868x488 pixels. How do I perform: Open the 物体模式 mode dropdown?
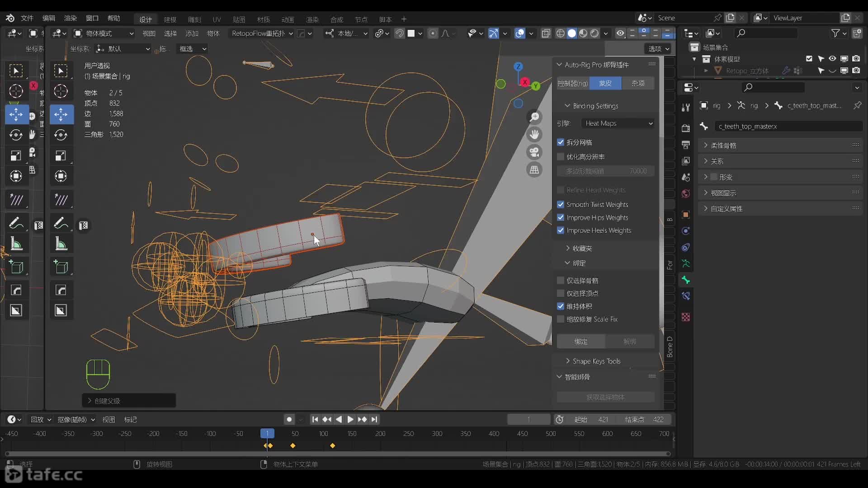coord(104,33)
